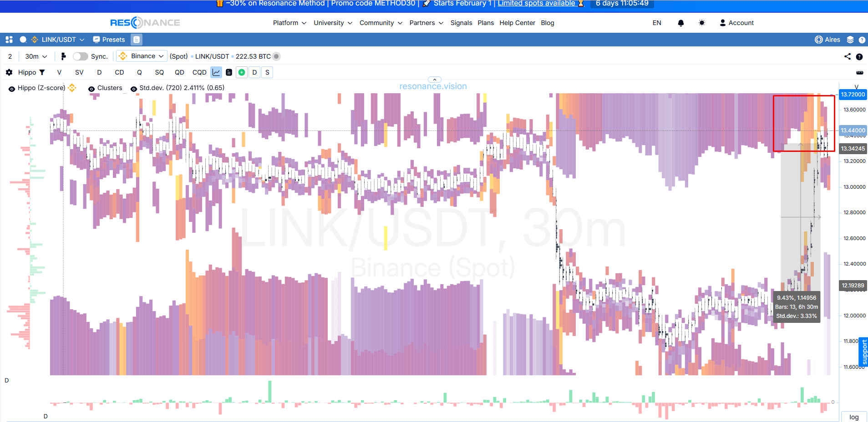The height and width of the screenshot is (422, 868).
Task: Open the notifications bell
Action: point(680,23)
